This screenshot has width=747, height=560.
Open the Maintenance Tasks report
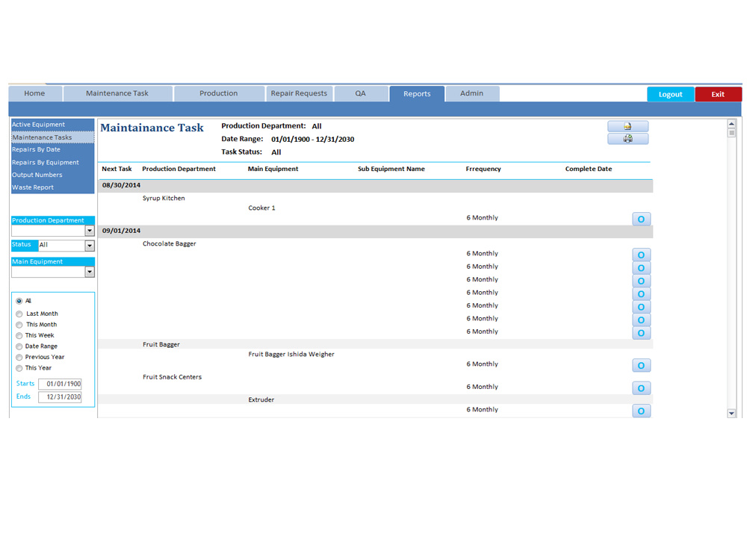[52, 137]
